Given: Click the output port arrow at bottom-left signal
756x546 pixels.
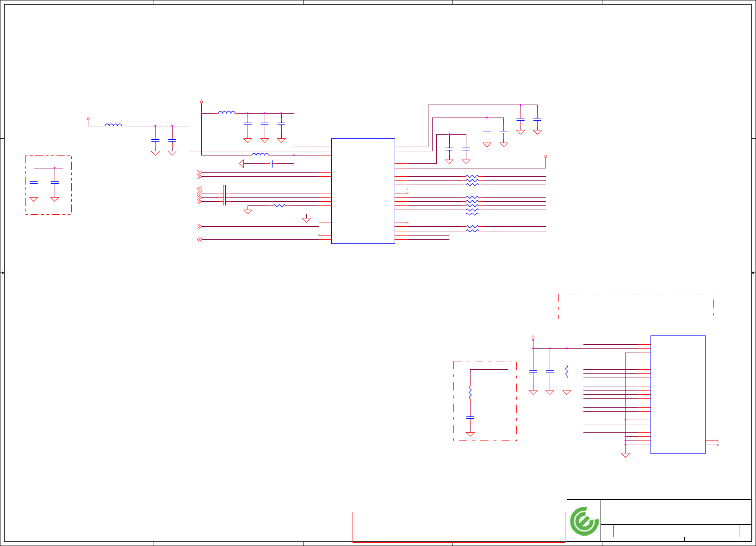Looking at the screenshot, I should click(x=199, y=239).
